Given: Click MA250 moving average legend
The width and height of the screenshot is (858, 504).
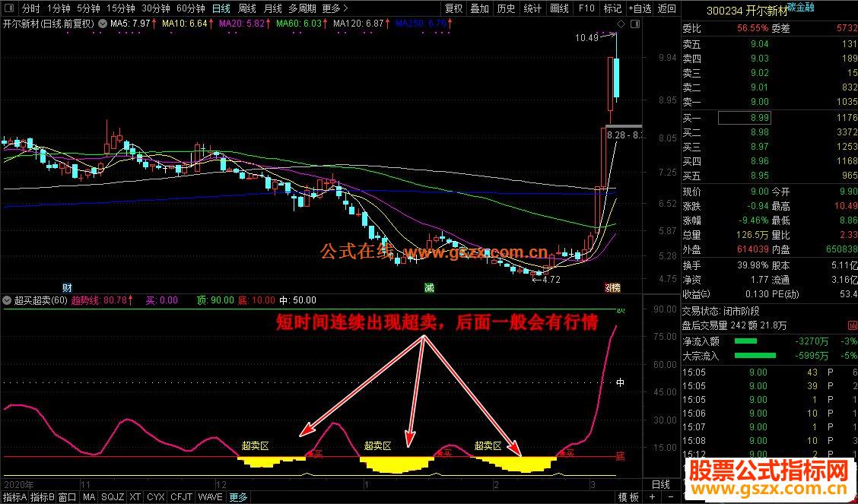Looking at the screenshot, I should pyautogui.click(x=424, y=24).
